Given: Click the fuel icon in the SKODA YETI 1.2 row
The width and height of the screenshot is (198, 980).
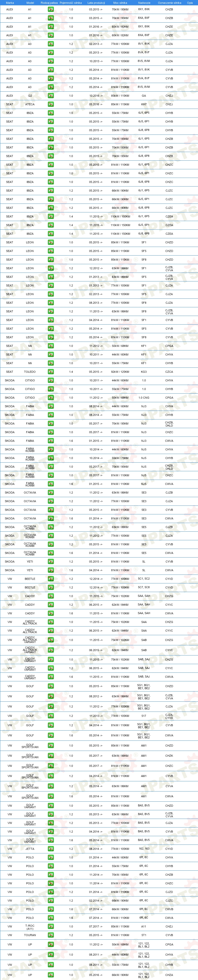Looking at the screenshot, I should point(50,562).
